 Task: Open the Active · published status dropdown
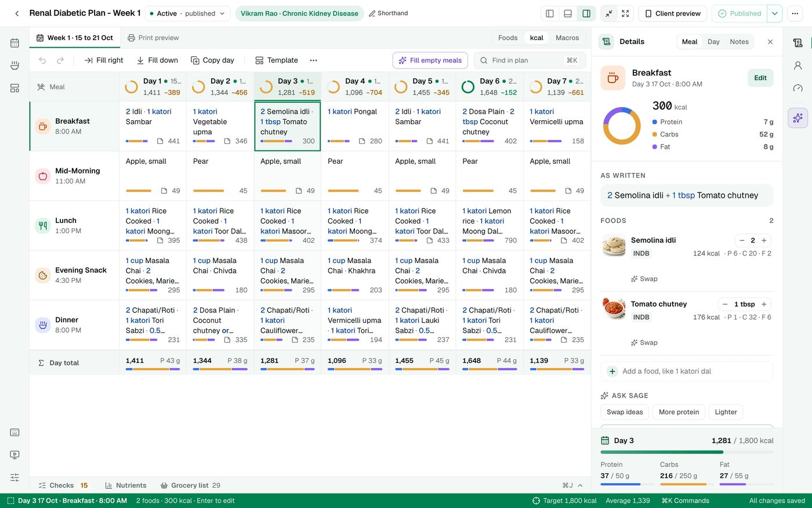(x=187, y=13)
